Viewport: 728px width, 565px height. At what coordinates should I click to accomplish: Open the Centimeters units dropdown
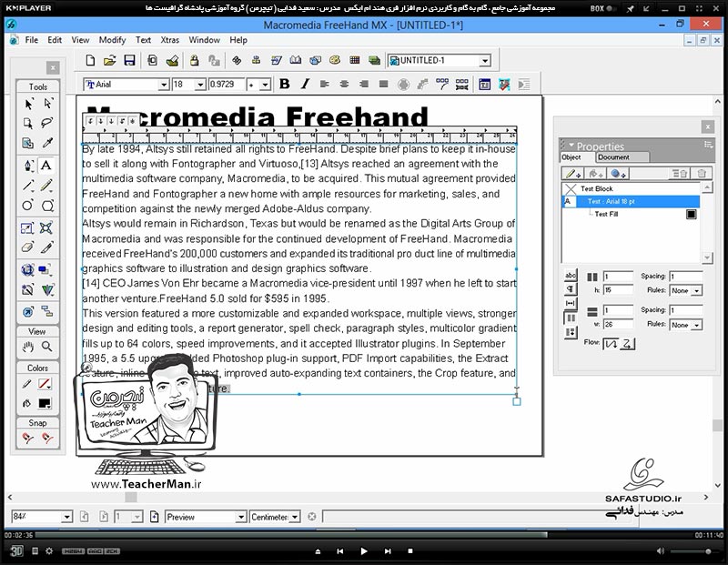295,517
